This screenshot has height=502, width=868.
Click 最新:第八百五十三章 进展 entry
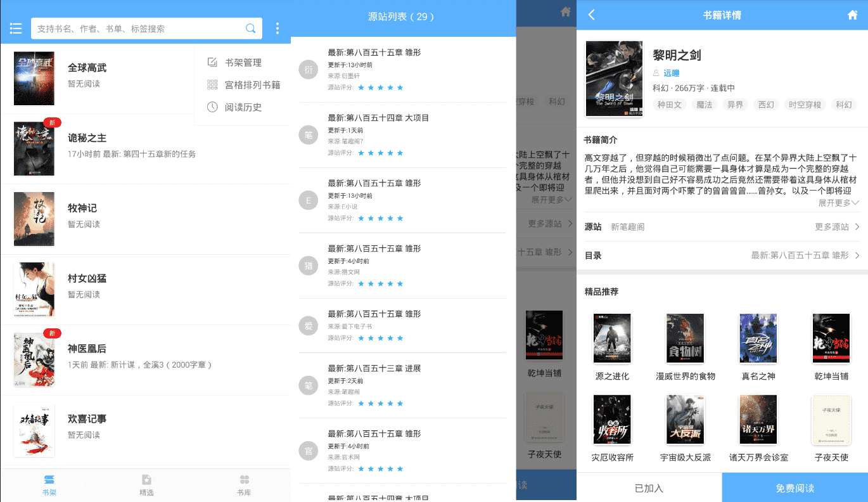point(374,368)
